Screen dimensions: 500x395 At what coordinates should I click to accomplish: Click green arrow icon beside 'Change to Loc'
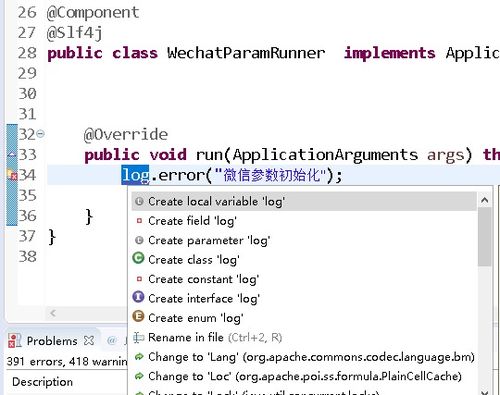click(139, 376)
